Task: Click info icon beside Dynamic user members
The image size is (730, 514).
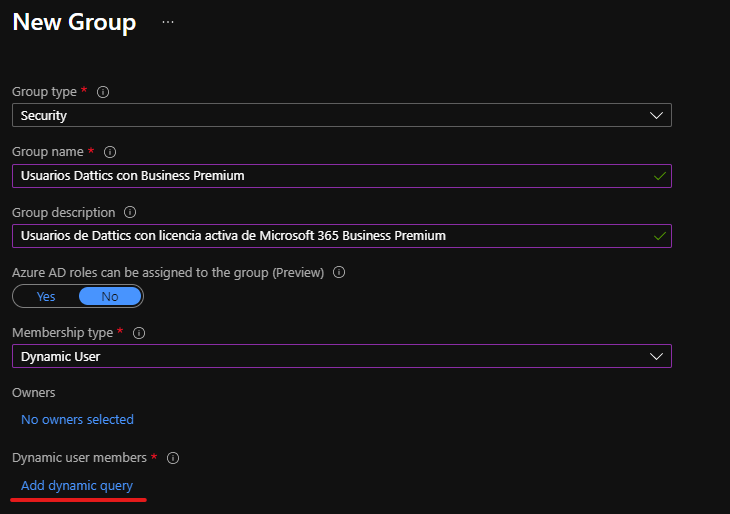Action: (173, 458)
